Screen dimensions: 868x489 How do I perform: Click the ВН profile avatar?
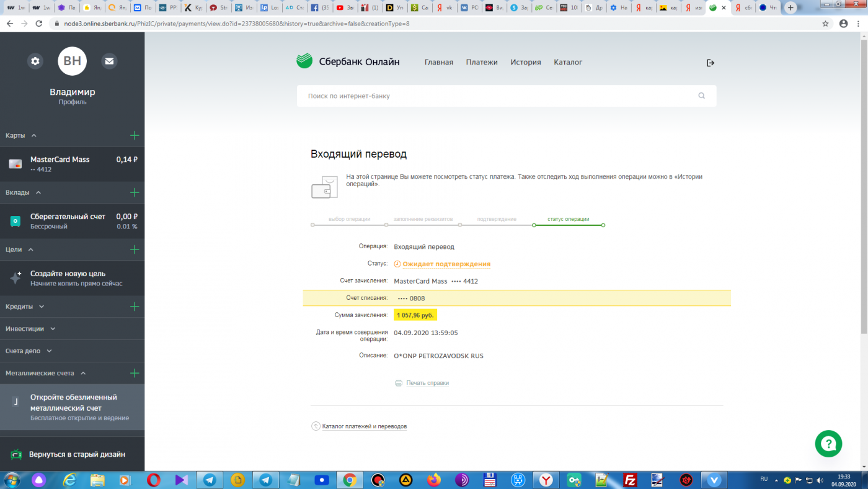[x=72, y=61]
